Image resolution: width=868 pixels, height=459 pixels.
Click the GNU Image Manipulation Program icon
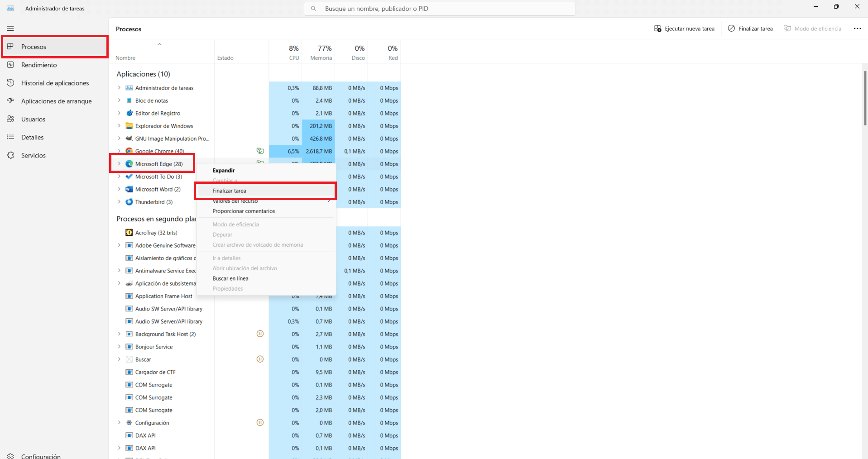[129, 139]
